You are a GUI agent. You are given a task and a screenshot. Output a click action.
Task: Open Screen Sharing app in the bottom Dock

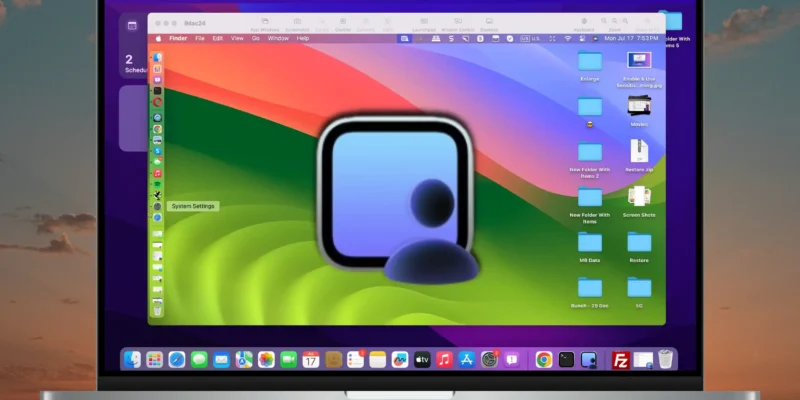pyautogui.click(x=589, y=360)
